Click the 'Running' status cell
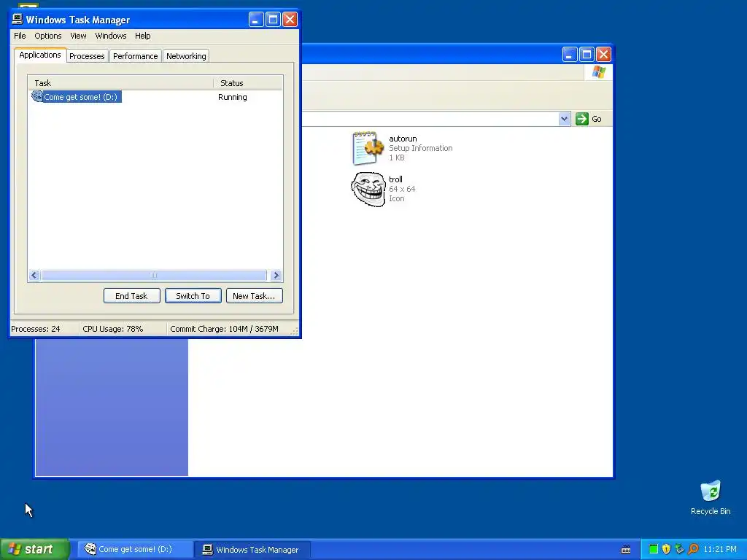The width and height of the screenshot is (747, 560). click(233, 97)
